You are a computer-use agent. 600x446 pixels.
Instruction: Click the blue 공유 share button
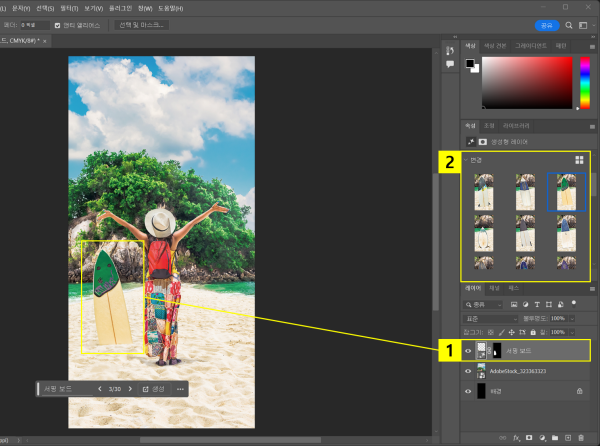click(547, 24)
